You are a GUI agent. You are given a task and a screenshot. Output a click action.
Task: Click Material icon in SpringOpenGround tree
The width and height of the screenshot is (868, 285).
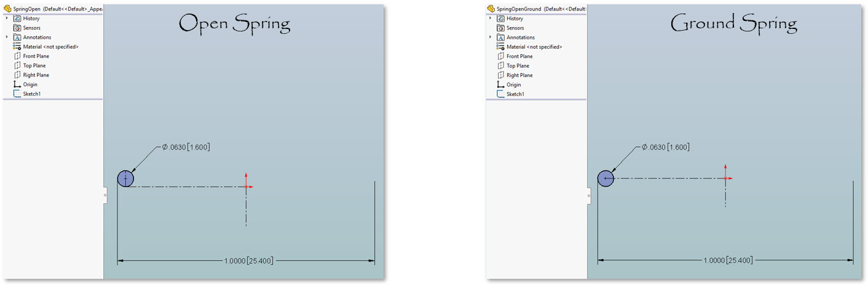tap(501, 47)
